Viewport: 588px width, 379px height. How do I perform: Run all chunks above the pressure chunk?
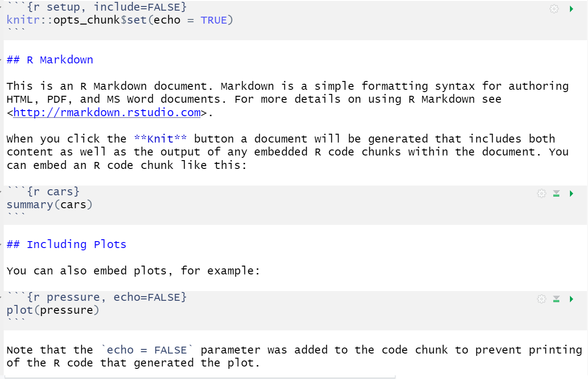tap(557, 299)
